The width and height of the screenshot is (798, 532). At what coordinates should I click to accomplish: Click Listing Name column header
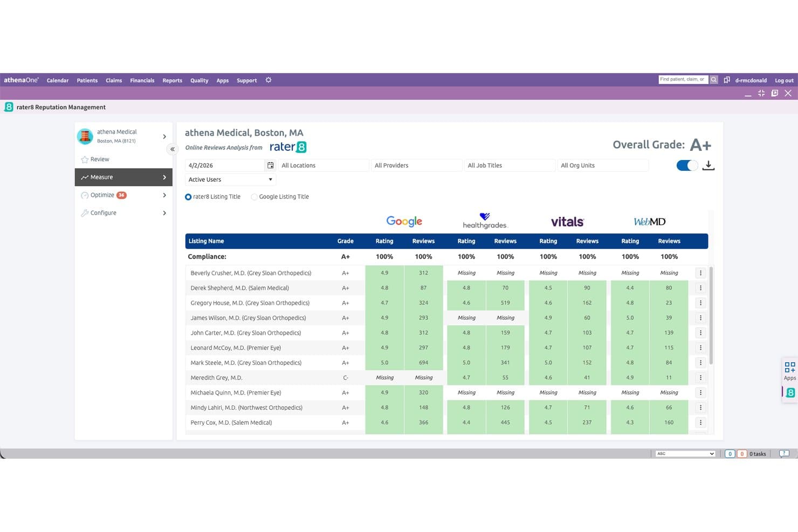(x=206, y=241)
